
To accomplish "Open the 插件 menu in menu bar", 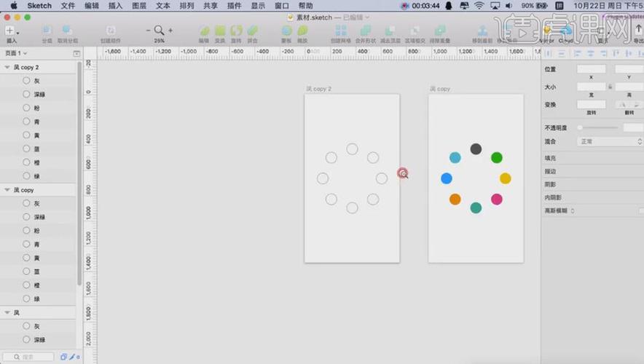I will pyautogui.click(x=234, y=5).
